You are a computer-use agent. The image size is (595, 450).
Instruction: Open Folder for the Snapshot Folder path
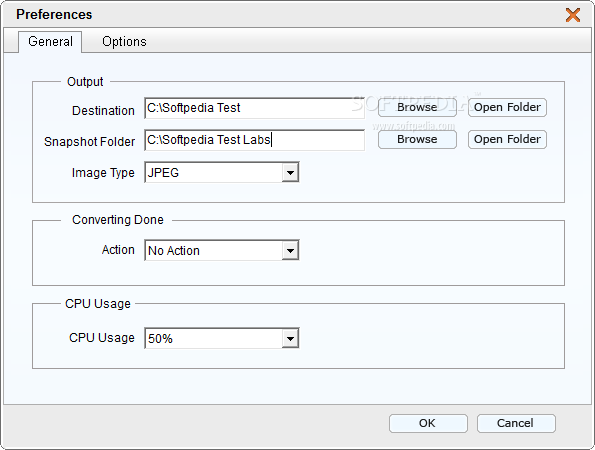point(507,139)
